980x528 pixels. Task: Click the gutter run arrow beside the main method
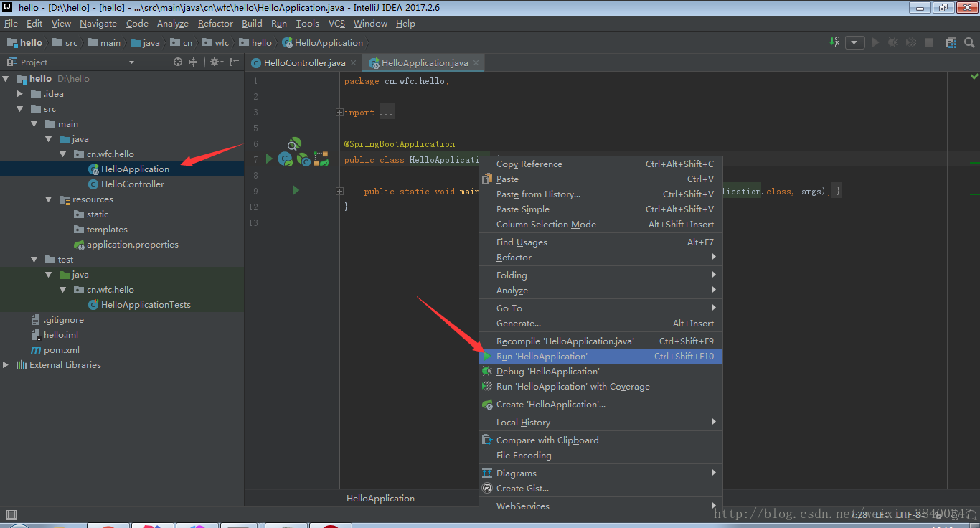[296, 190]
